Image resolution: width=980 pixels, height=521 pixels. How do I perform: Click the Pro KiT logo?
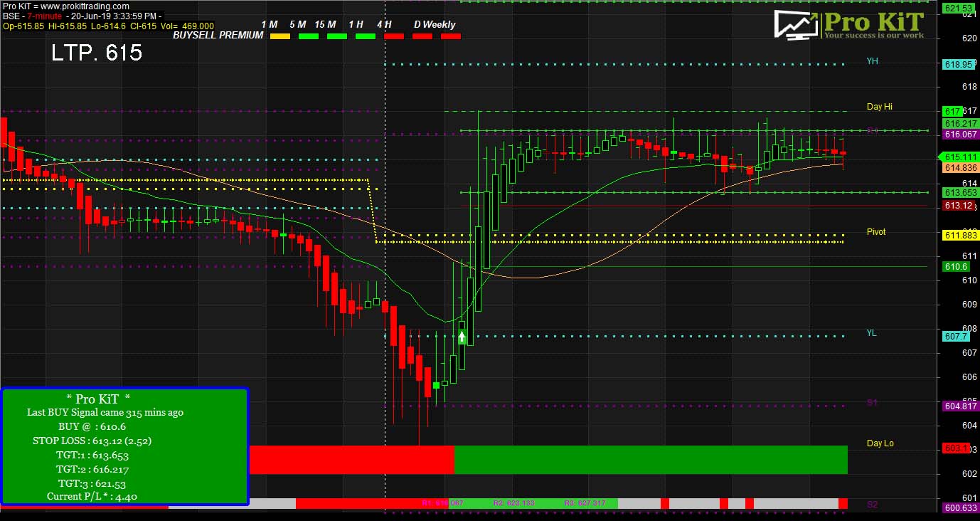tap(850, 25)
